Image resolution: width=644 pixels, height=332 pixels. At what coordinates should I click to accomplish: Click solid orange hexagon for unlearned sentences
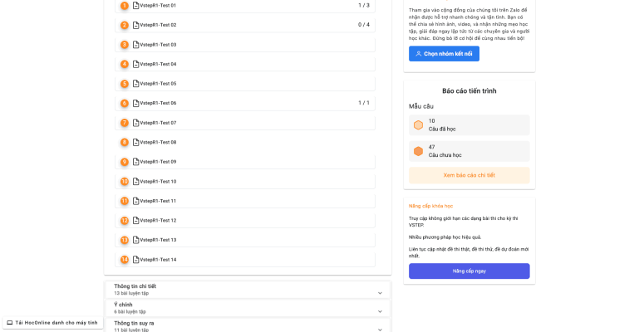coord(418,151)
